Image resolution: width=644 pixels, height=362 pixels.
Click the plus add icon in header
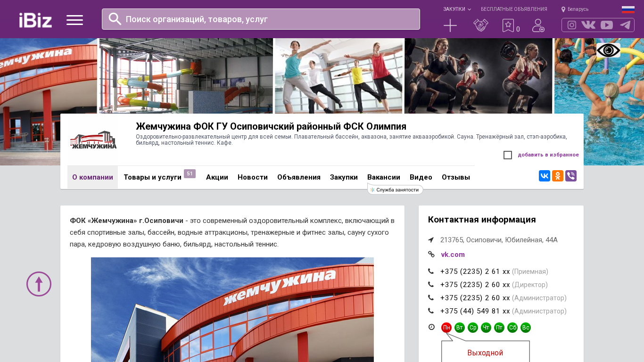450,25
